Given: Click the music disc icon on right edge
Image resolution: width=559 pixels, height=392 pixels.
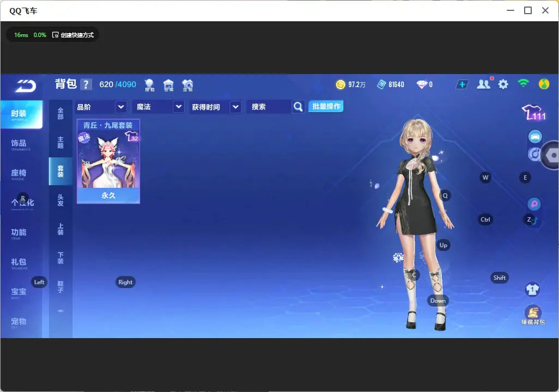Looking at the screenshot, I should click(533, 154).
